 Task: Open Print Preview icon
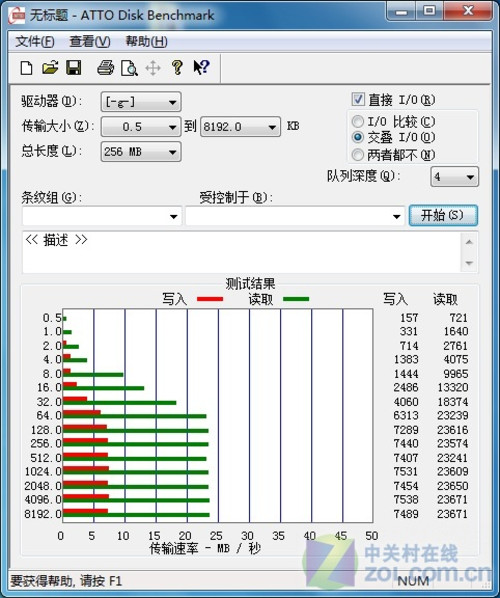(129, 68)
